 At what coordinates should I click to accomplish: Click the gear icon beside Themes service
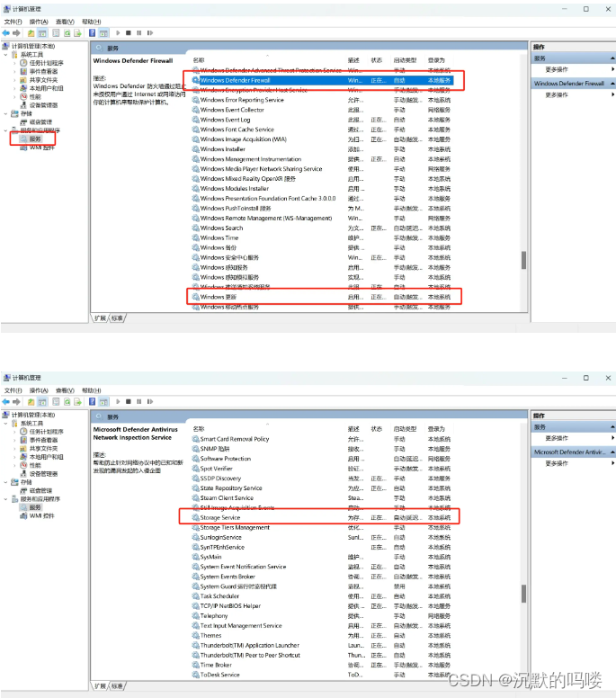[x=195, y=635]
